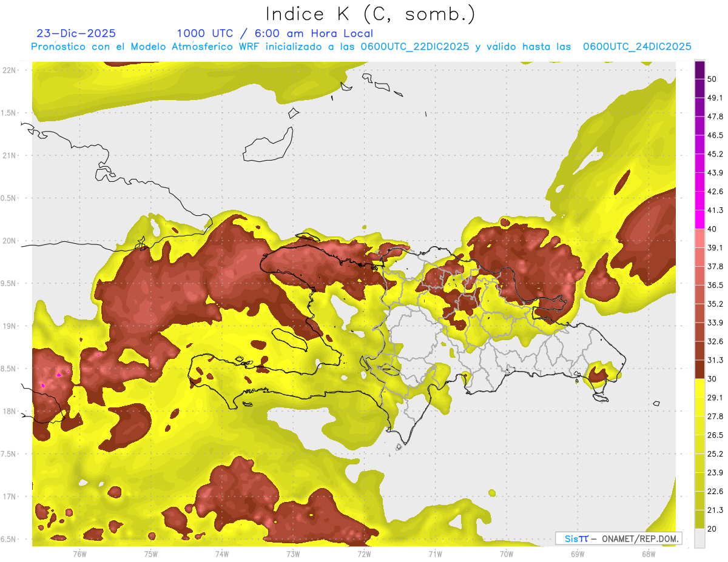Click the legend value '50'
This screenshot has width=728, height=562.
pos(712,79)
